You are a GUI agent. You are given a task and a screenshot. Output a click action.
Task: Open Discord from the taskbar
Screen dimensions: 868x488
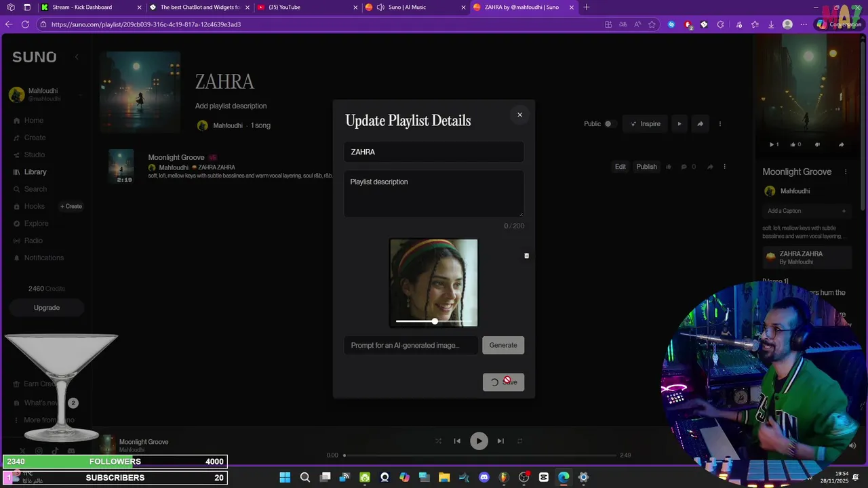pyautogui.click(x=484, y=477)
